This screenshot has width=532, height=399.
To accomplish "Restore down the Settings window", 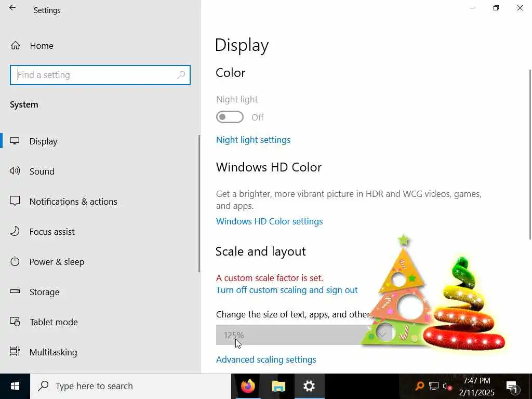I will click(496, 8).
